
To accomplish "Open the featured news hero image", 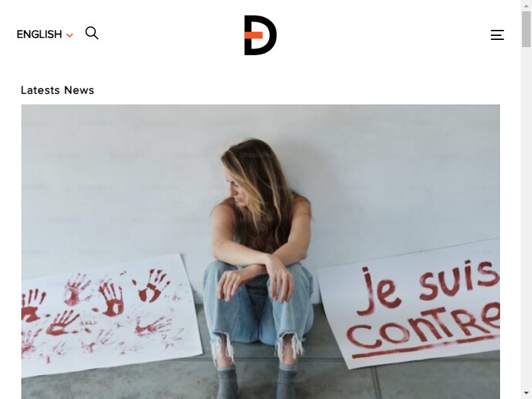I will pyautogui.click(x=261, y=252).
